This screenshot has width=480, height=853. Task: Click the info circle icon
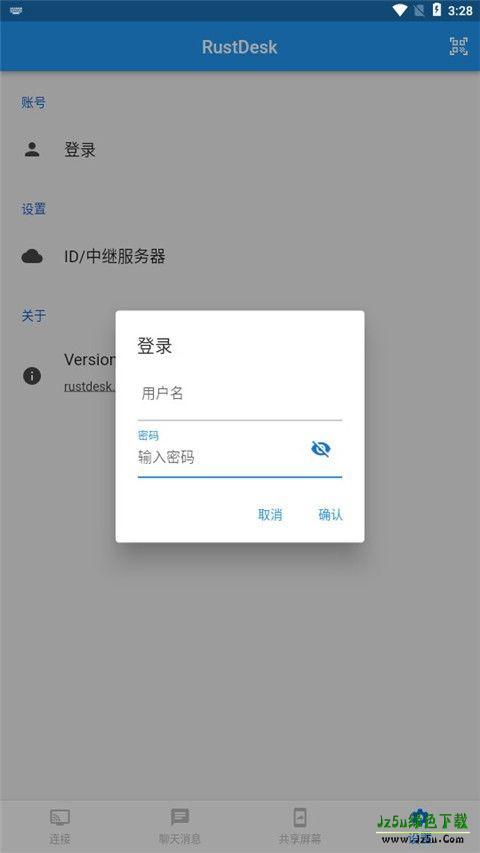(32, 375)
